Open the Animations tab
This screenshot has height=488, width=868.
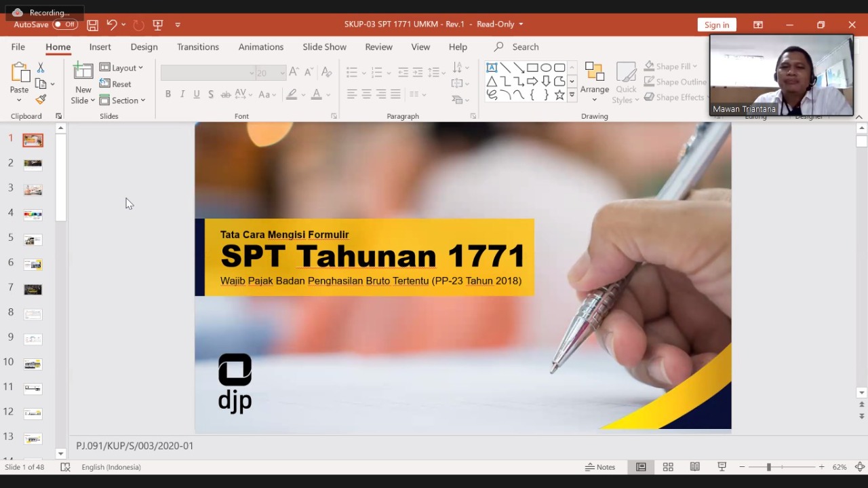coord(260,47)
